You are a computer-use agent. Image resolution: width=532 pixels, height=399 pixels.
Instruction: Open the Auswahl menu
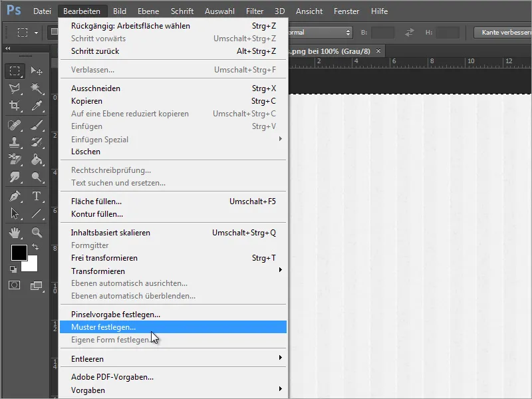coord(219,11)
